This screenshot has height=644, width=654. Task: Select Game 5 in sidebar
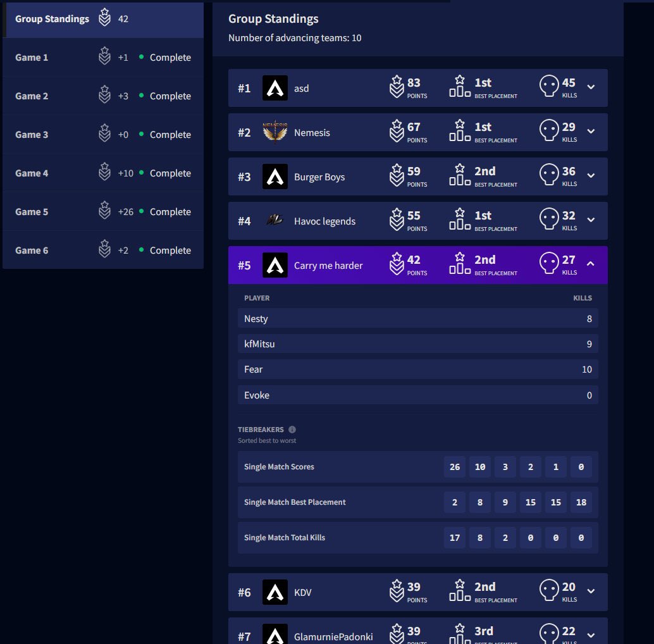click(103, 212)
